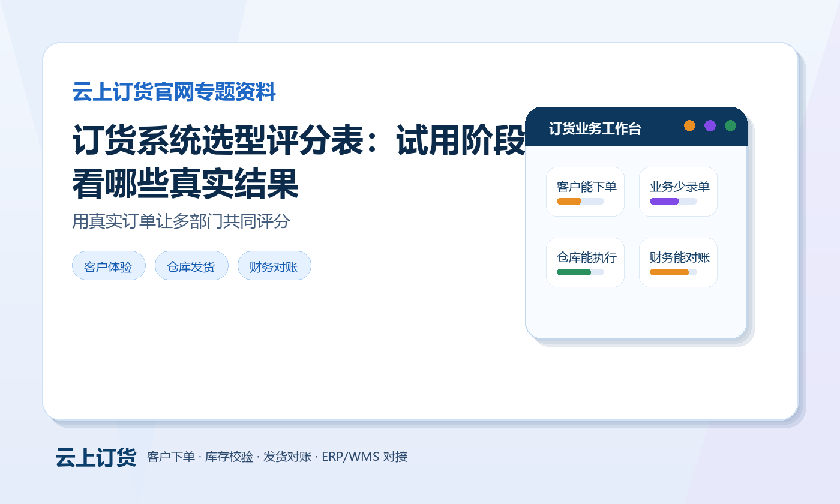
Task: Select the 仓库发货 tag
Action: pyautogui.click(x=191, y=266)
